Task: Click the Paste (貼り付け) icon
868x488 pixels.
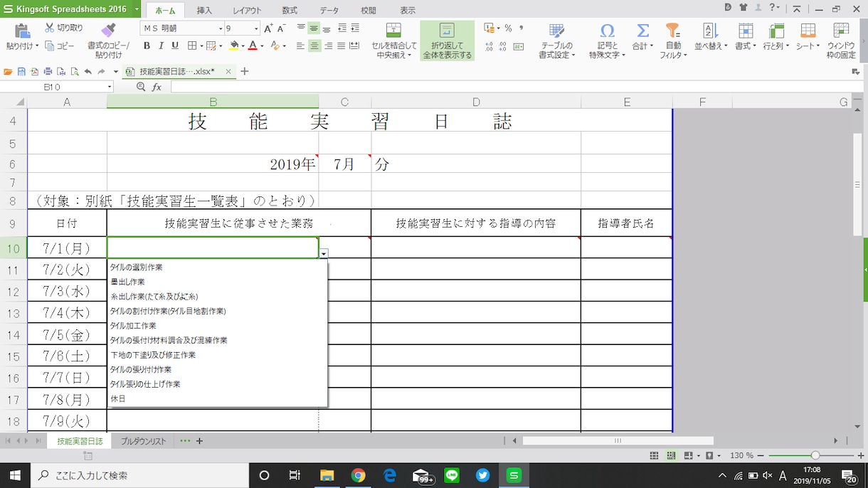Action: click(21, 31)
